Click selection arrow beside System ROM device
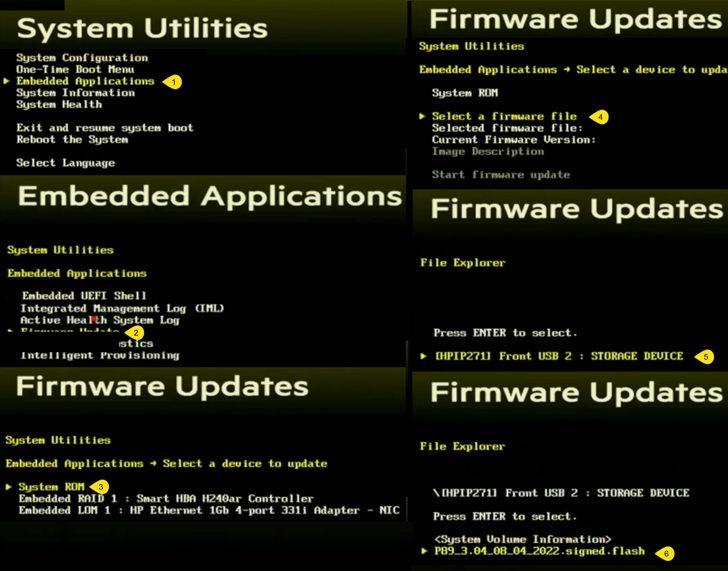 (x=9, y=487)
